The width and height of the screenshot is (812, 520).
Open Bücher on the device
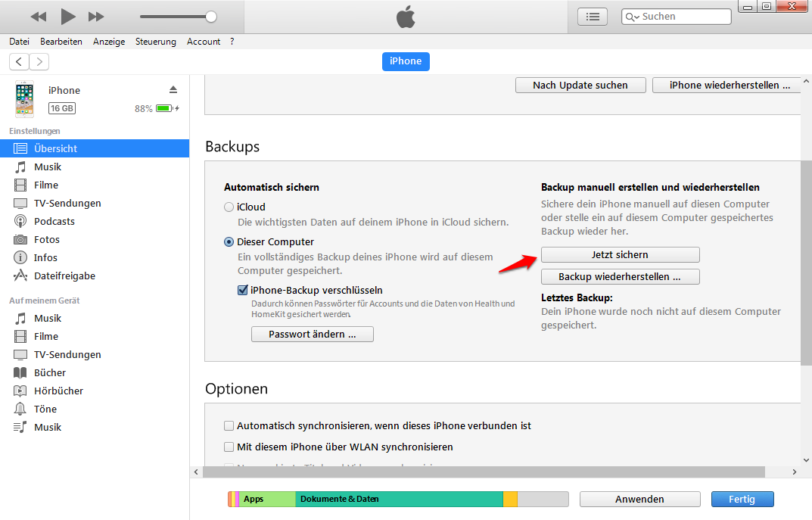pyautogui.click(x=95, y=372)
